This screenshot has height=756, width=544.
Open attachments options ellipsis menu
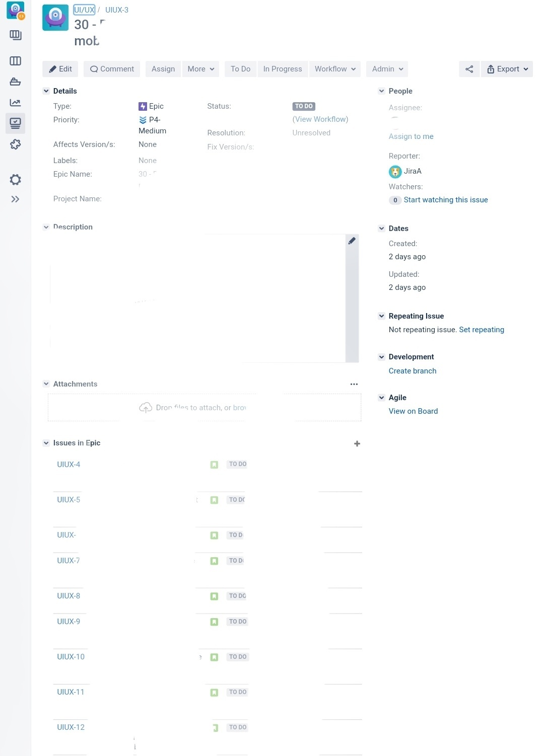(354, 384)
